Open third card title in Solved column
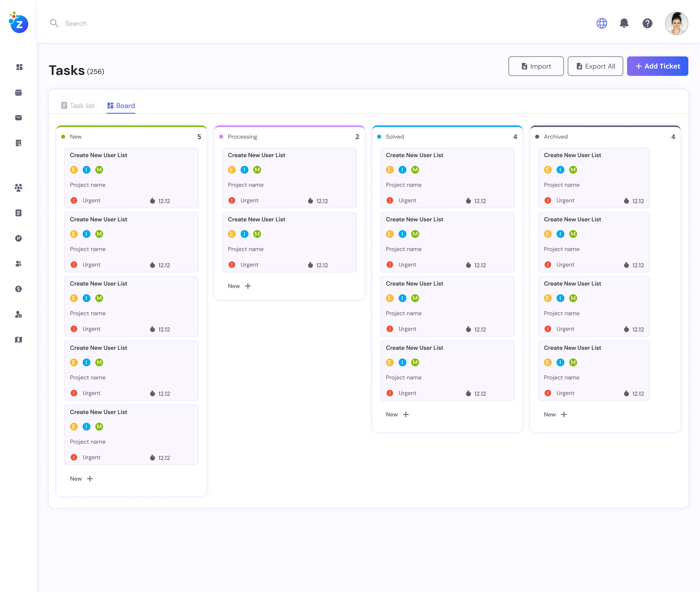Viewport: 700px width, 592px height. [x=414, y=284]
